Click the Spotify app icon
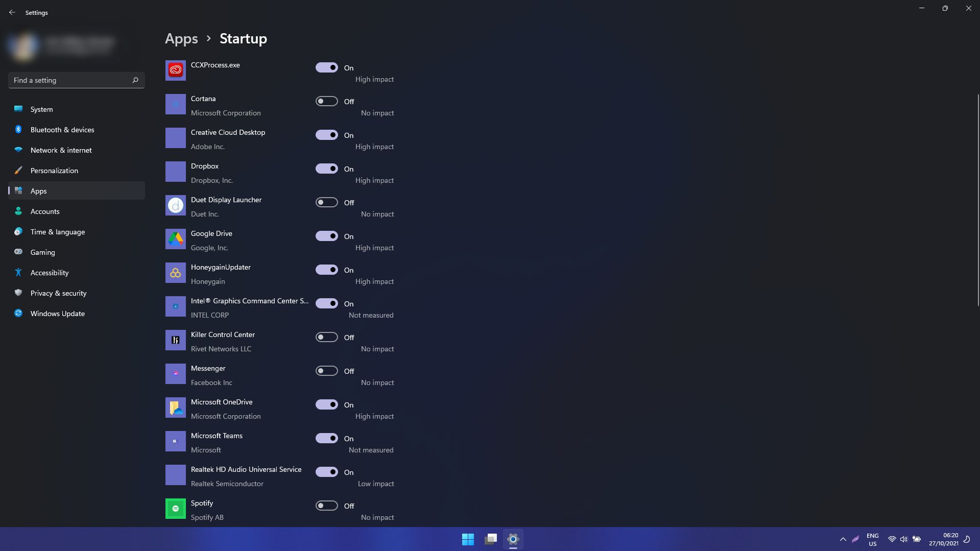 (x=175, y=509)
